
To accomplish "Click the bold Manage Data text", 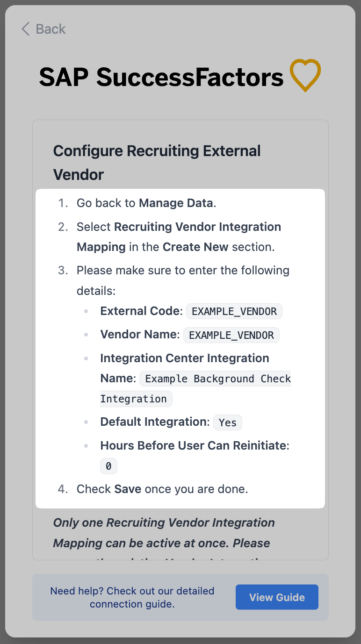I will pyautogui.click(x=176, y=203).
